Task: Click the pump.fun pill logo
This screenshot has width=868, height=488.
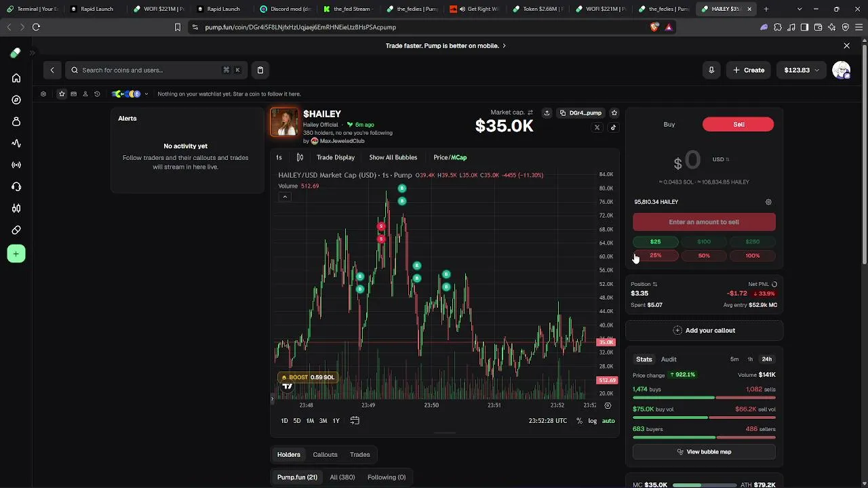Action: tap(15, 53)
